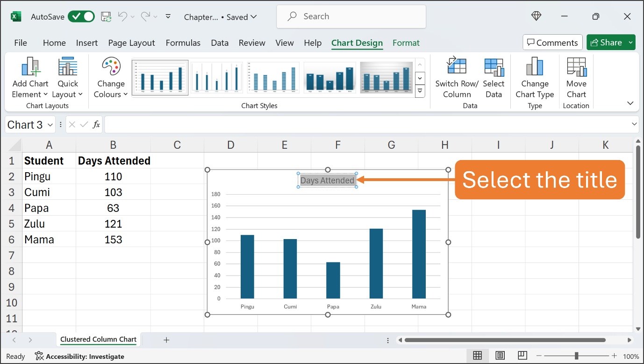The width and height of the screenshot is (644, 364).
Task: Open the File menu
Action: click(x=21, y=43)
